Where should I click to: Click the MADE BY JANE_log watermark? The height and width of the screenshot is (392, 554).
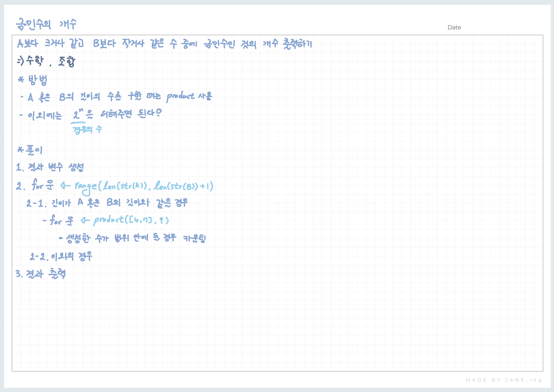[504, 380]
